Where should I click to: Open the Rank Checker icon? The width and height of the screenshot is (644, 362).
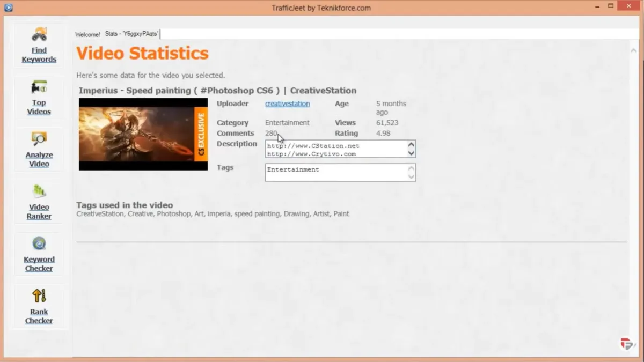(x=39, y=295)
